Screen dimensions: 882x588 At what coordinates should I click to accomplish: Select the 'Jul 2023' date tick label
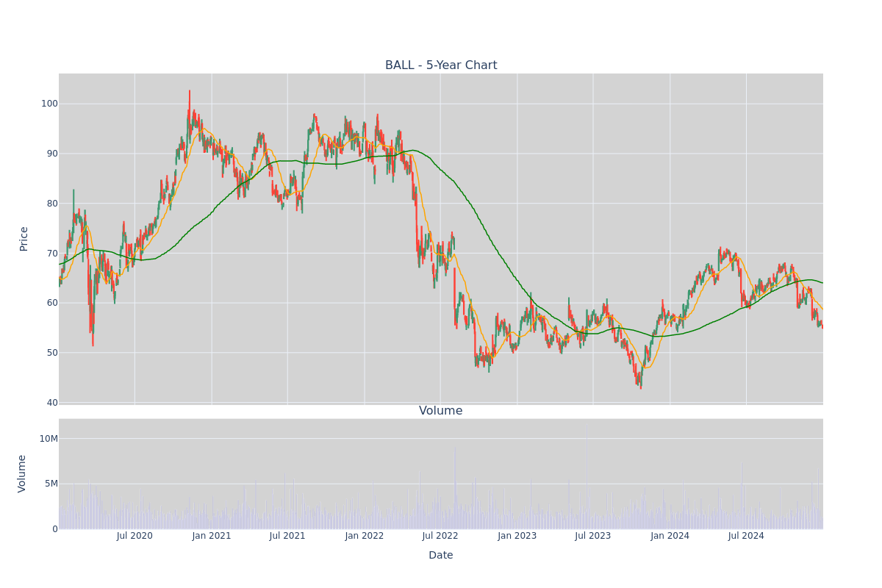point(593,536)
